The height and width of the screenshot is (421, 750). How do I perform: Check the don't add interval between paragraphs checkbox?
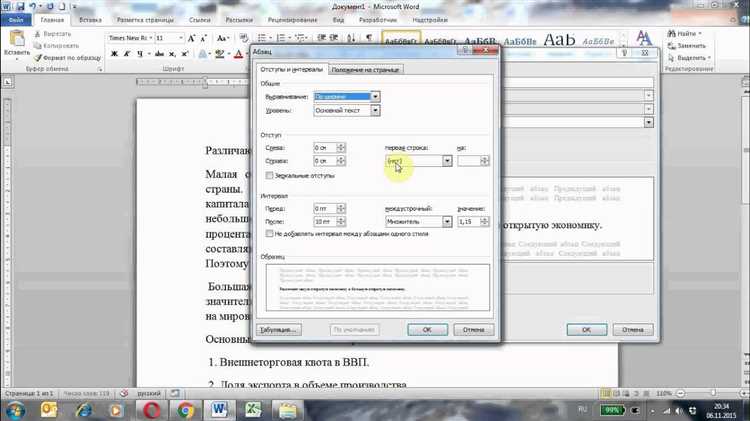click(269, 233)
